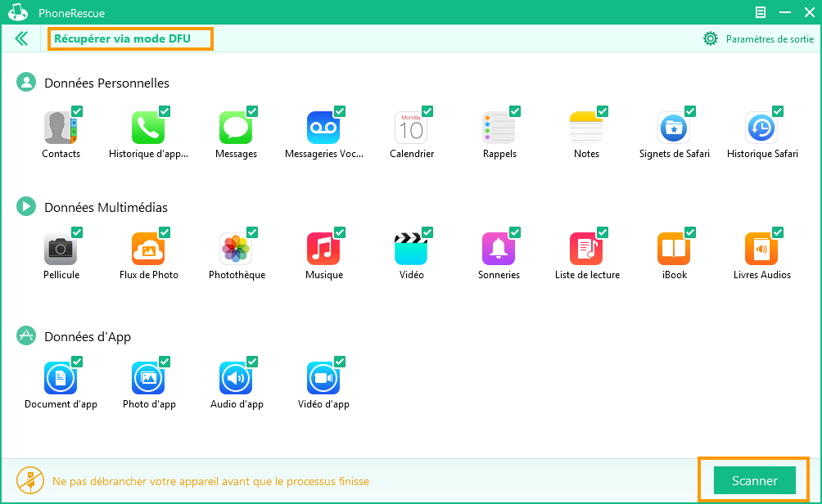Click the PhoneRescue logo icon in title bar

click(x=18, y=12)
